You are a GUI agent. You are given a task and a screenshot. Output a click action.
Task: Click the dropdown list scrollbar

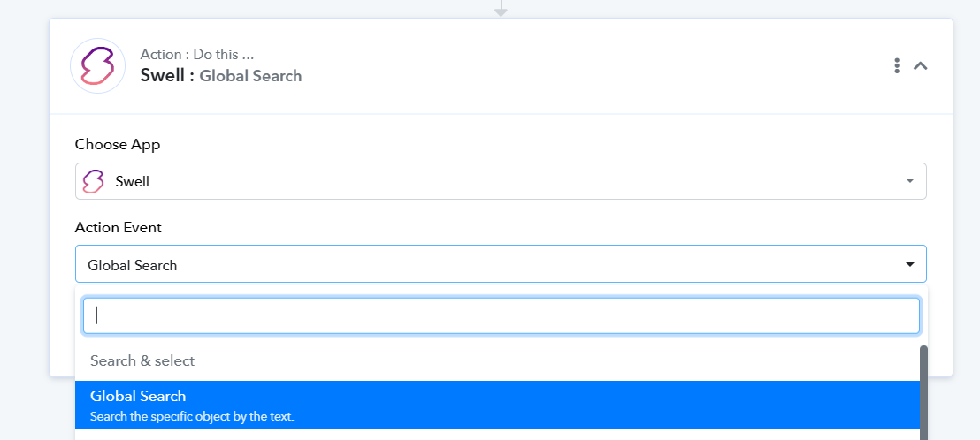point(923,393)
